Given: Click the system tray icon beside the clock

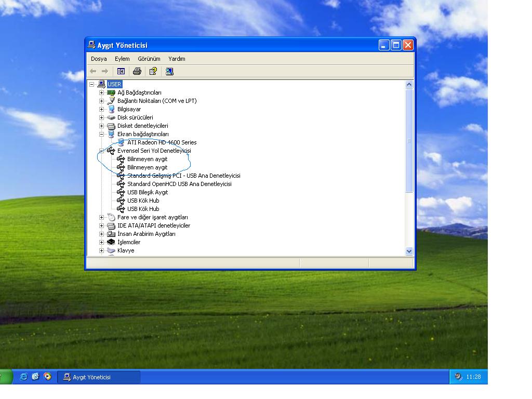Looking at the screenshot, I should [x=458, y=377].
